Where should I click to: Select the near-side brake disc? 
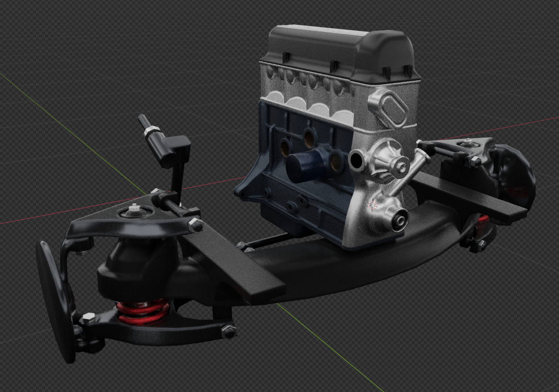56,302
